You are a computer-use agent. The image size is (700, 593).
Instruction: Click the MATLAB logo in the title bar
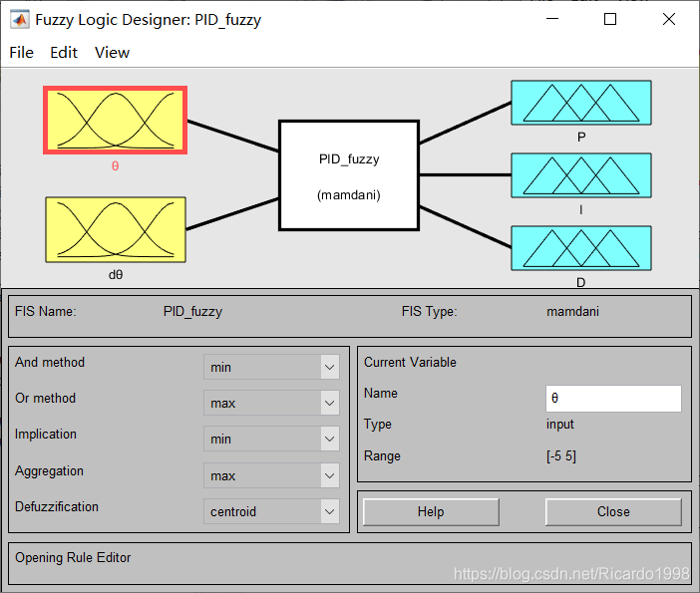tap(20, 20)
